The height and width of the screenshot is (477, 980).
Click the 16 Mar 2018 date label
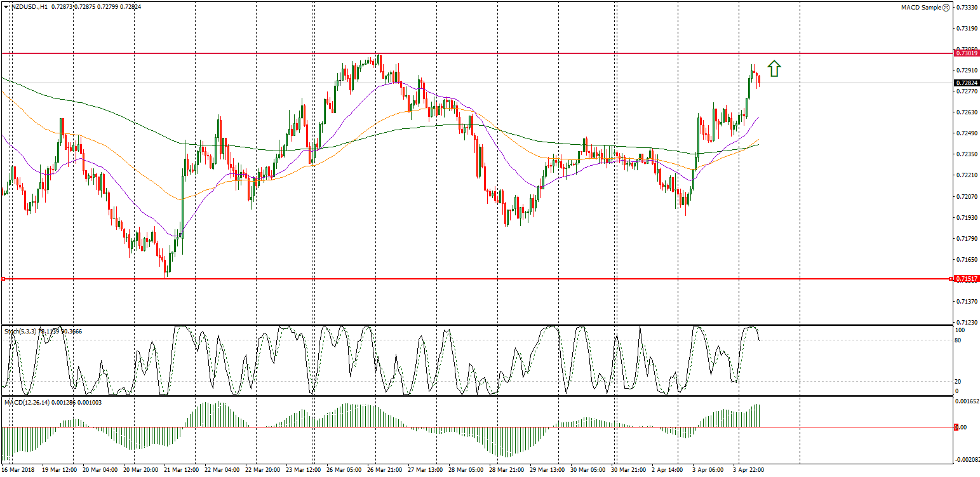pos(18,470)
